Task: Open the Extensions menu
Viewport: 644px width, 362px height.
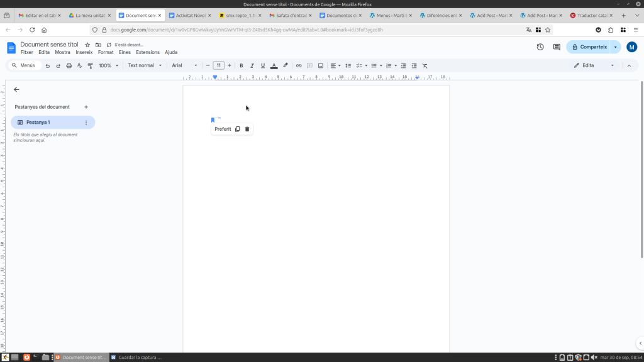Action: coord(148,52)
